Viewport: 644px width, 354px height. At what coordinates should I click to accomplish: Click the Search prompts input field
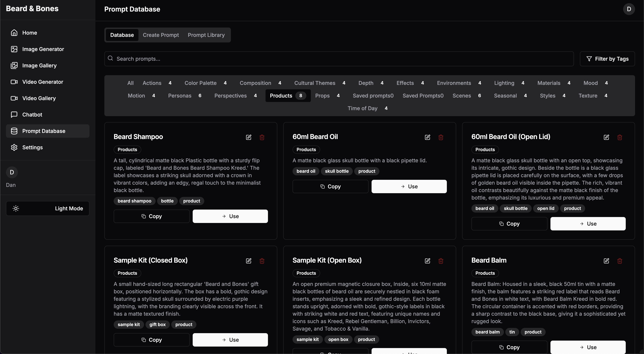tap(339, 59)
